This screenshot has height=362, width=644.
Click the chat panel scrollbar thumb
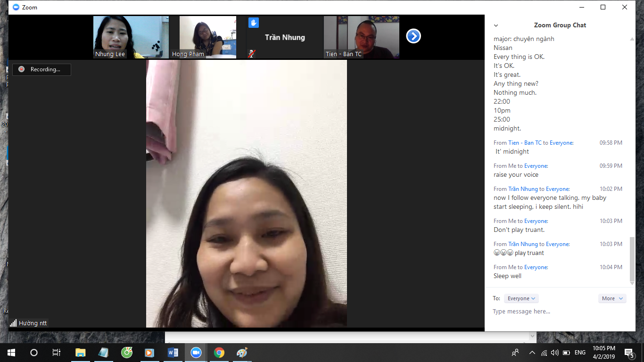pos(632,259)
